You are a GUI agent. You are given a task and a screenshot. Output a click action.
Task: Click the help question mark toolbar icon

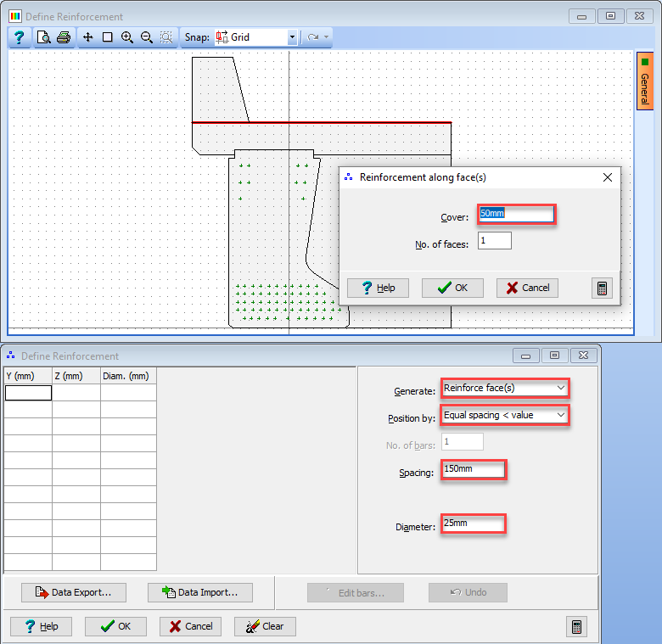tap(19, 37)
